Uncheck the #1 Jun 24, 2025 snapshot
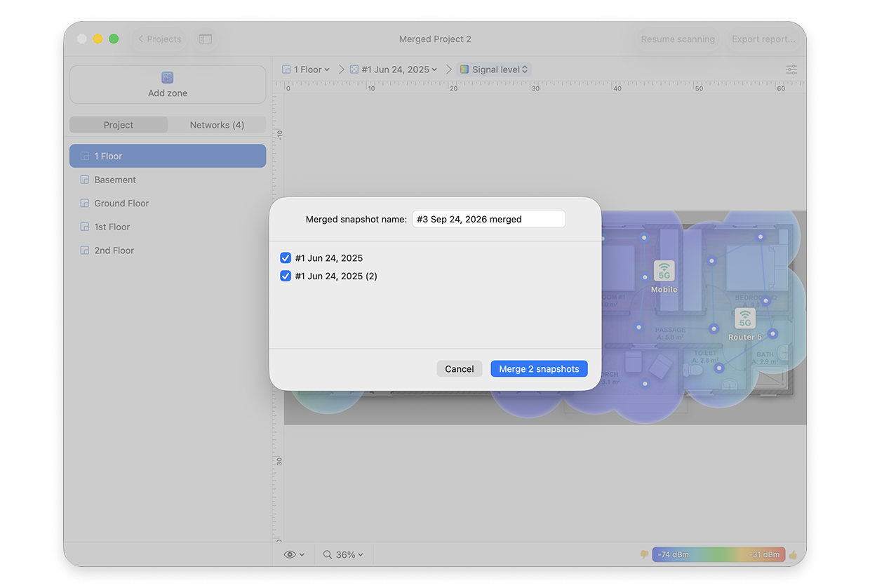Viewport: 870px width, 588px height. (x=286, y=258)
